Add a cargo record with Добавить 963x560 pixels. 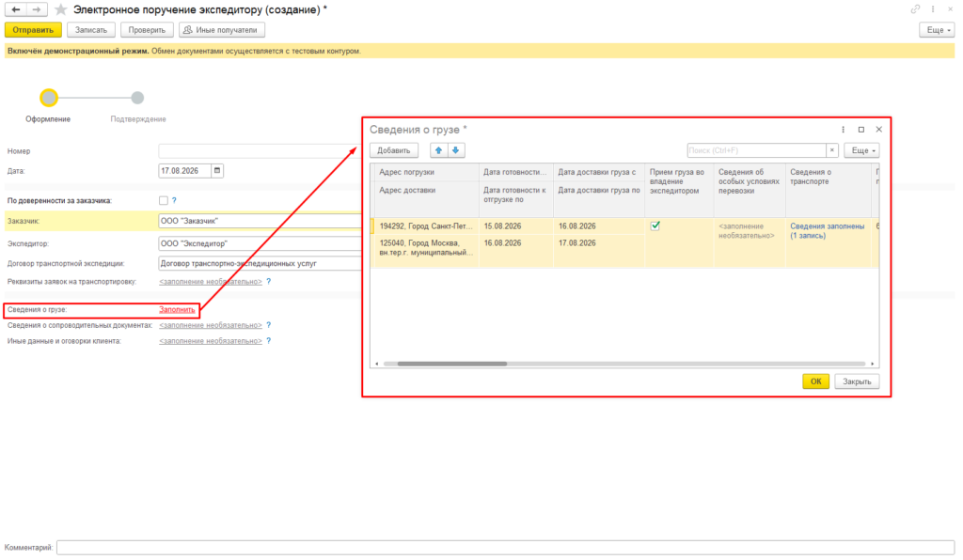pos(394,150)
